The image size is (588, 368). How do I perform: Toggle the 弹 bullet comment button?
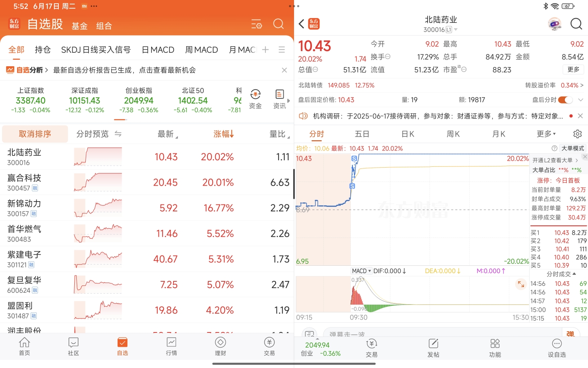pyautogui.click(x=570, y=334)
